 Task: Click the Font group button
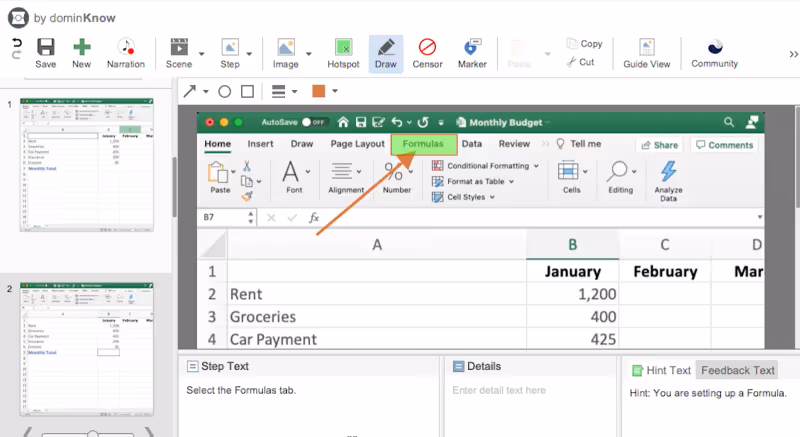tap(294, 177)
